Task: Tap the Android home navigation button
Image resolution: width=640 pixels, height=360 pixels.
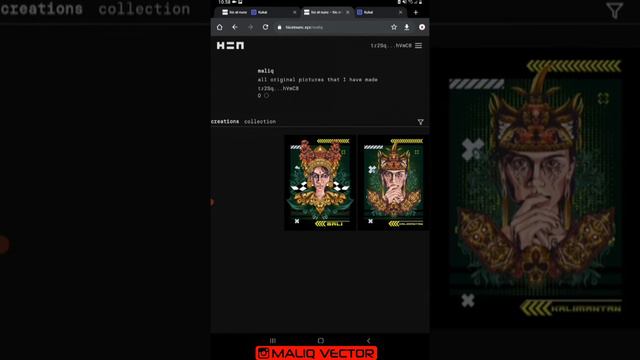Action: pyautogui.click(x=321, y=340)
